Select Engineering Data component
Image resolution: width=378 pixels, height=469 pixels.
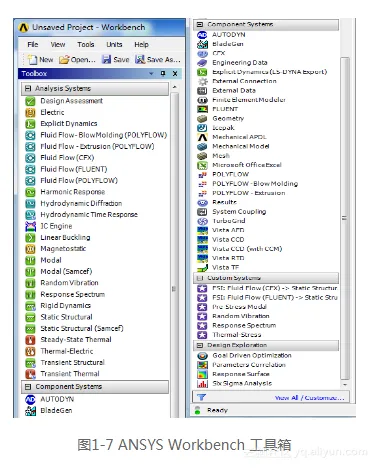point(240,62)
